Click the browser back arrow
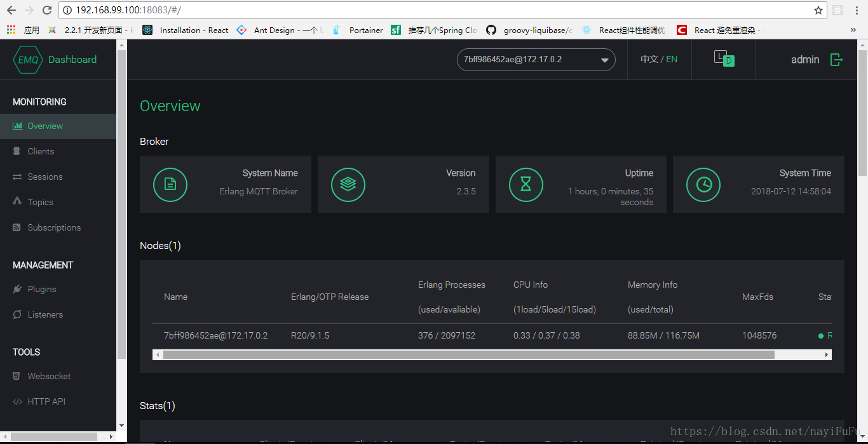 click(x=11, y=10)
